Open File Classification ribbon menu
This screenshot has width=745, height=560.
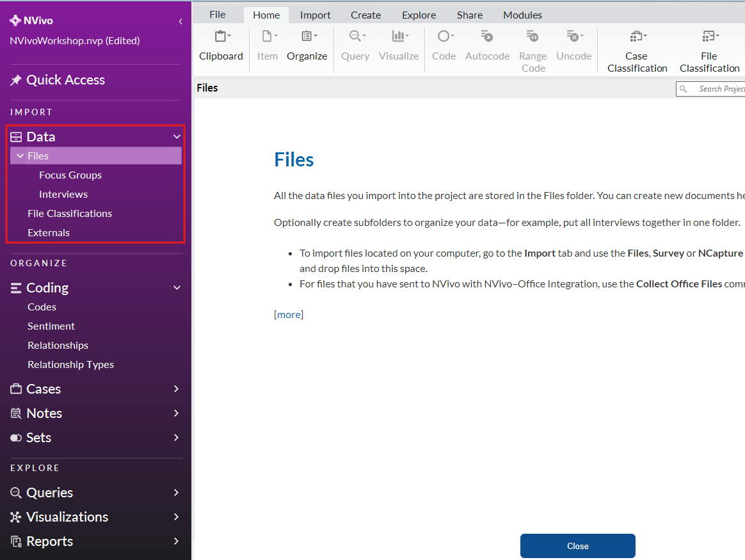(709, 51)
